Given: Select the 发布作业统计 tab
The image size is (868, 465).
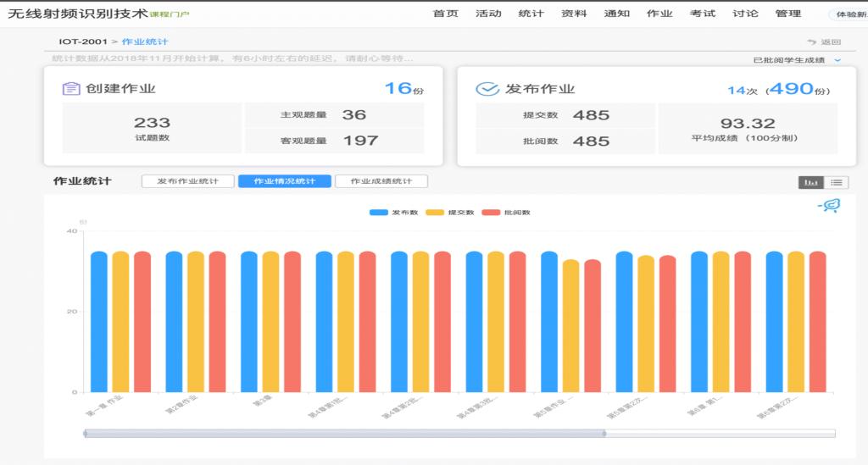Looking at the screenshot, I should 187,181.
